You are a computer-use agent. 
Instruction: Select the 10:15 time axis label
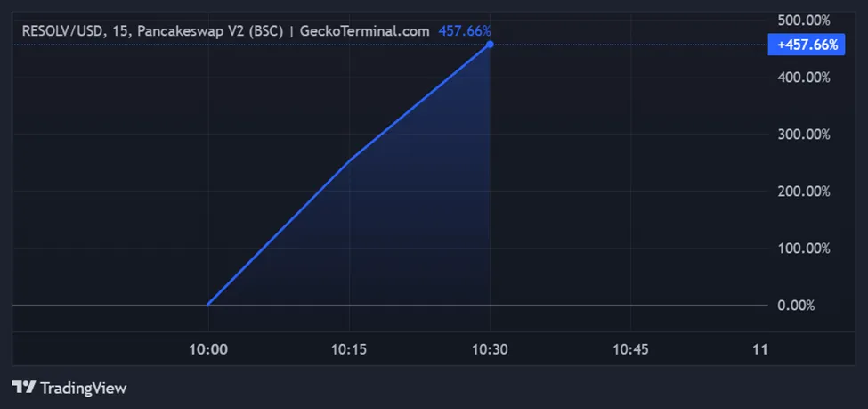click(349, 350)
